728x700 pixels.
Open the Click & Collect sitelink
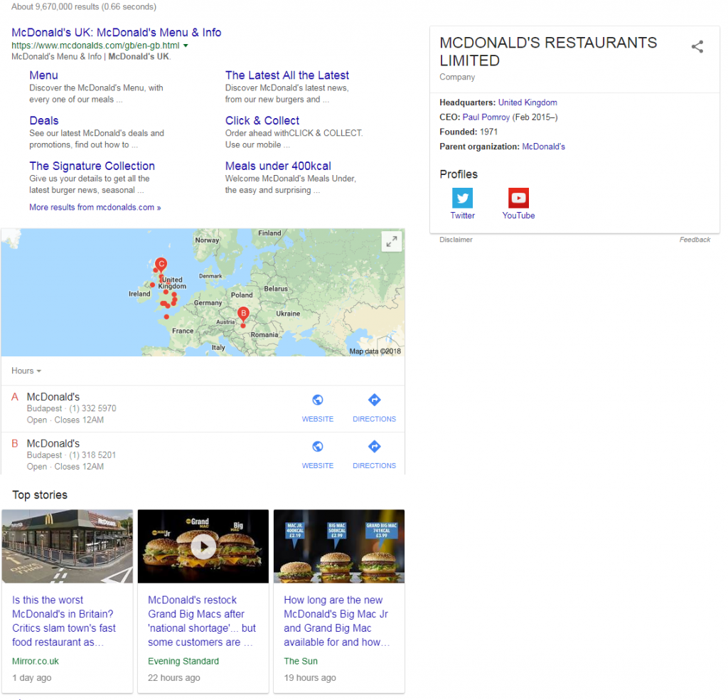(262, 121)
